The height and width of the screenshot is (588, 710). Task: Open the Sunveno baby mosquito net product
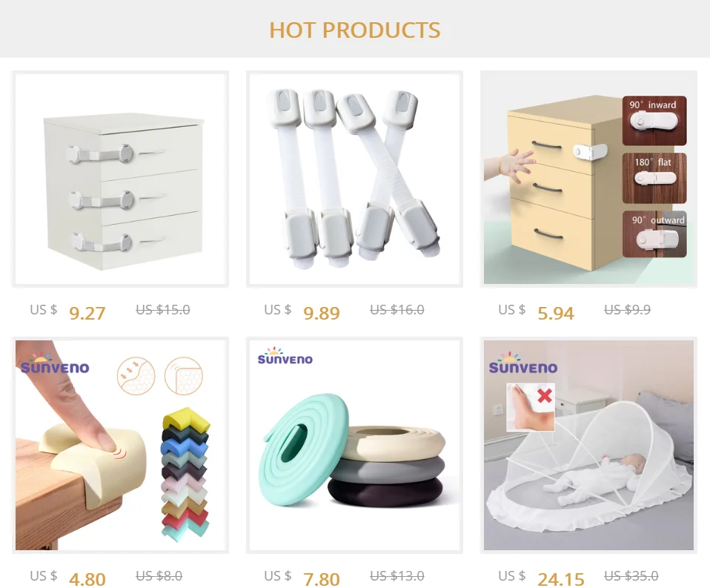point(588,445)
